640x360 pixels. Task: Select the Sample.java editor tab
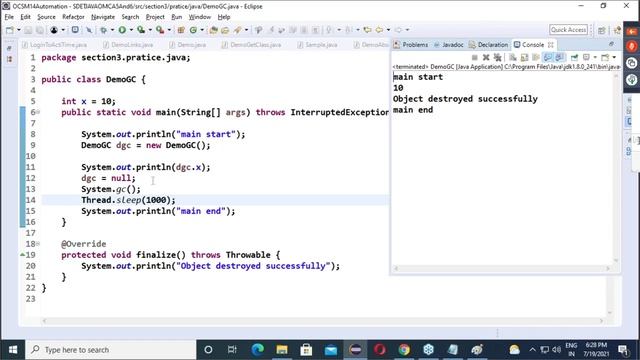[x=318, y=45]
